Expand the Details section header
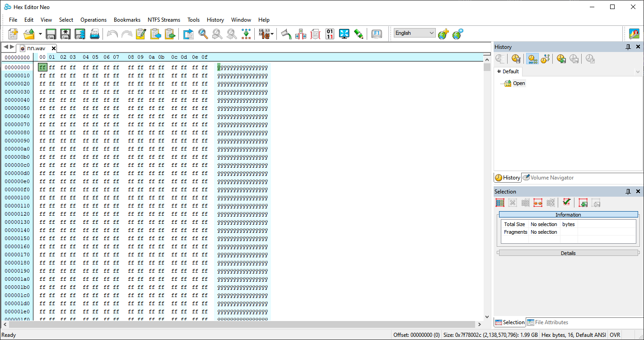This screenshot has width=644, height=340. pyautogui.click(x=568, y=253)
